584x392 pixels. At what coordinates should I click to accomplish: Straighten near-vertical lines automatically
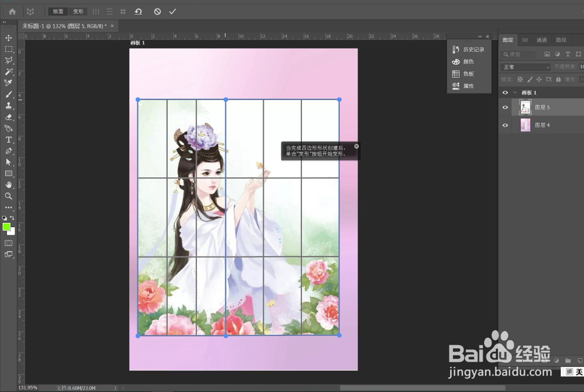tap(96, 12)
